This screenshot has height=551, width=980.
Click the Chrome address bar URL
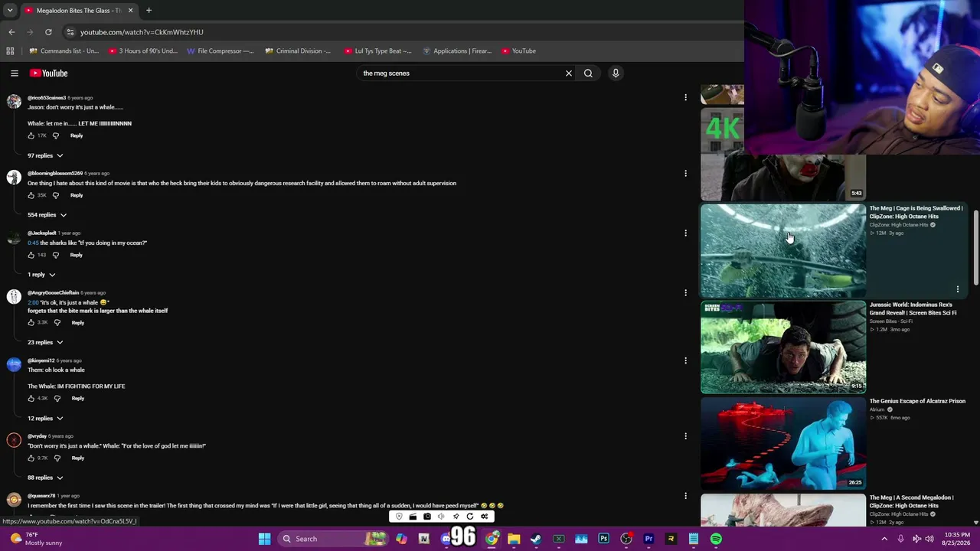[x=142, y=32]
